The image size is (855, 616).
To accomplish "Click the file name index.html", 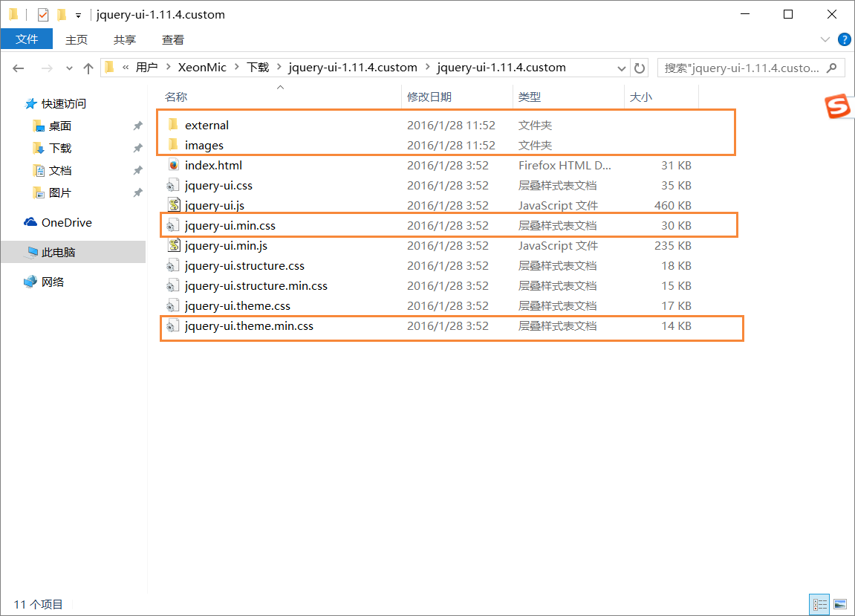I will click(213, 165).
